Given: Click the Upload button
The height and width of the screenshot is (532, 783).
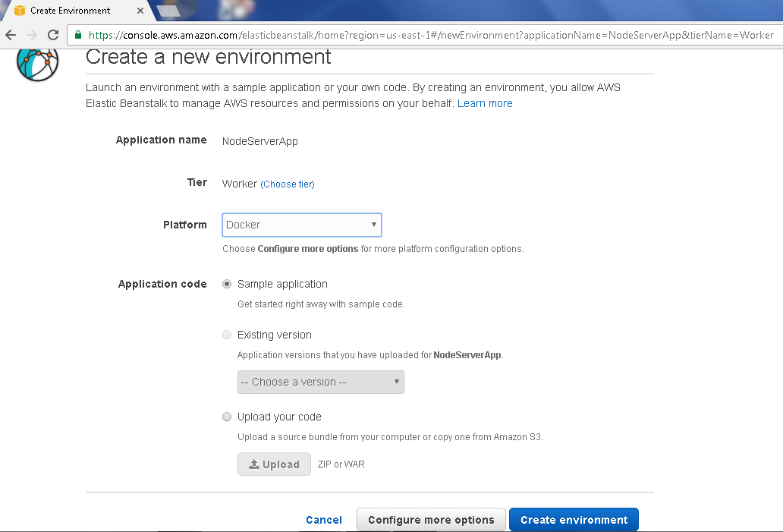Looking at the screenshot, I should [x=274, y=464].
